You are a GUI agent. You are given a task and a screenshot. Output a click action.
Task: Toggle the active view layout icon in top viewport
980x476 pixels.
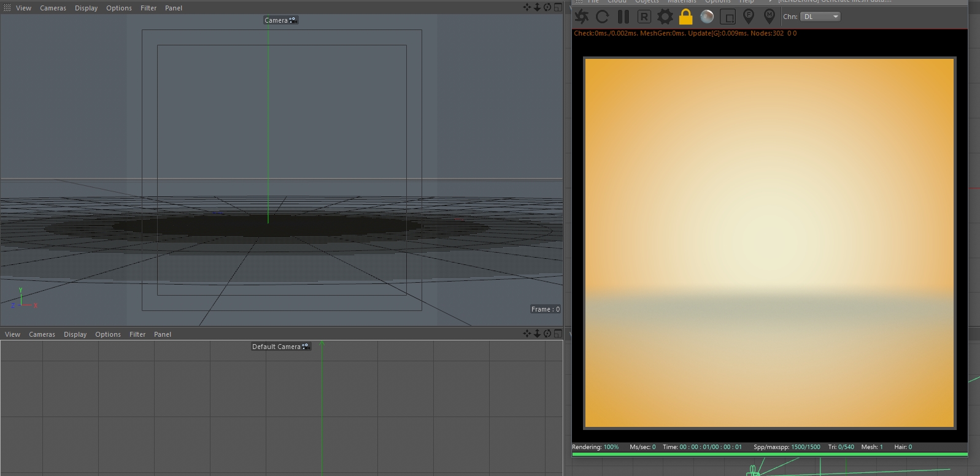point(558,7)
